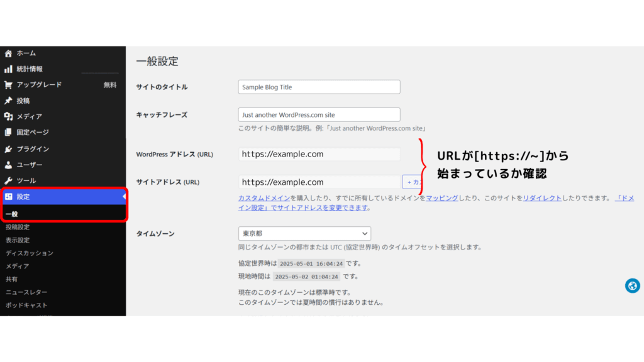Click the fixed pages icon
The height and width of the screenshot is (362, 644).
pos(8,132)
